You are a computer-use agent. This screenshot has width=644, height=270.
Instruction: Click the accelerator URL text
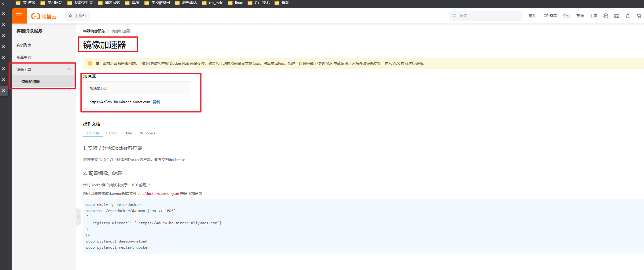click(120, 102)
